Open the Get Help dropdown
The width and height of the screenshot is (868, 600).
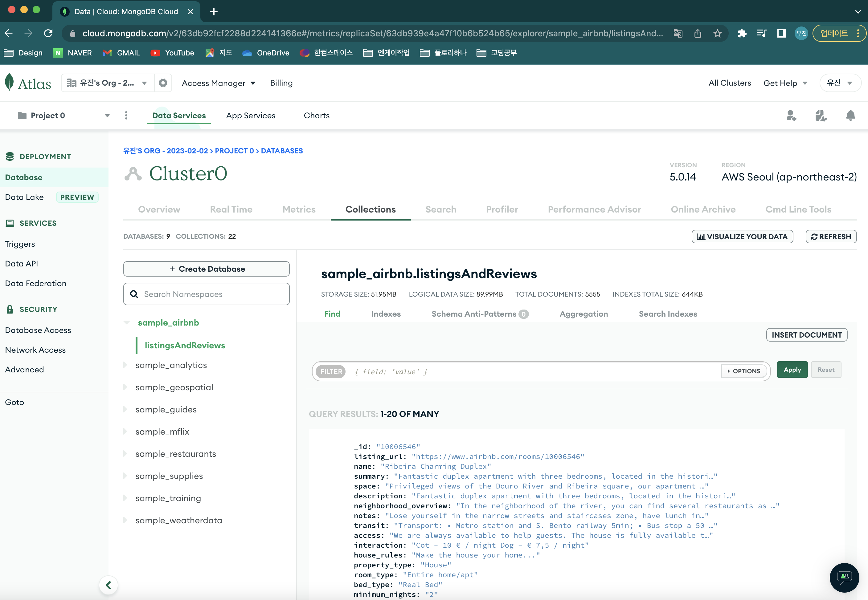[786, 83]
